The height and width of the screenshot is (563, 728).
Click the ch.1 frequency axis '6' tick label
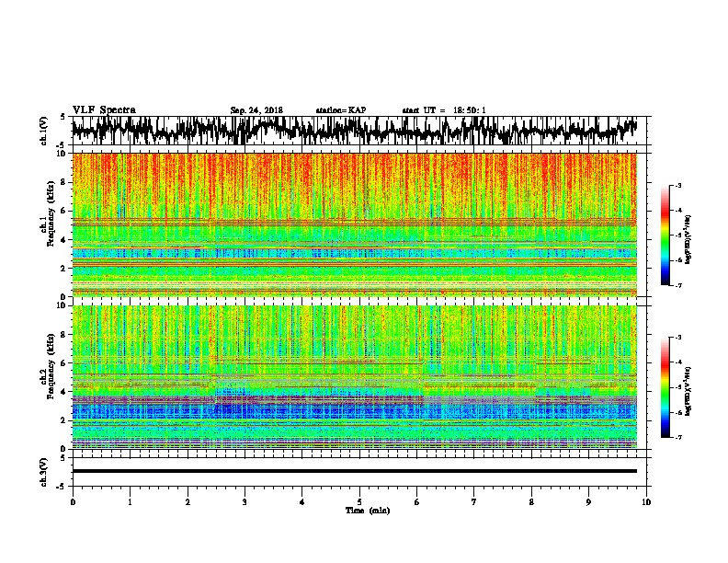click(x=63, y=211)
